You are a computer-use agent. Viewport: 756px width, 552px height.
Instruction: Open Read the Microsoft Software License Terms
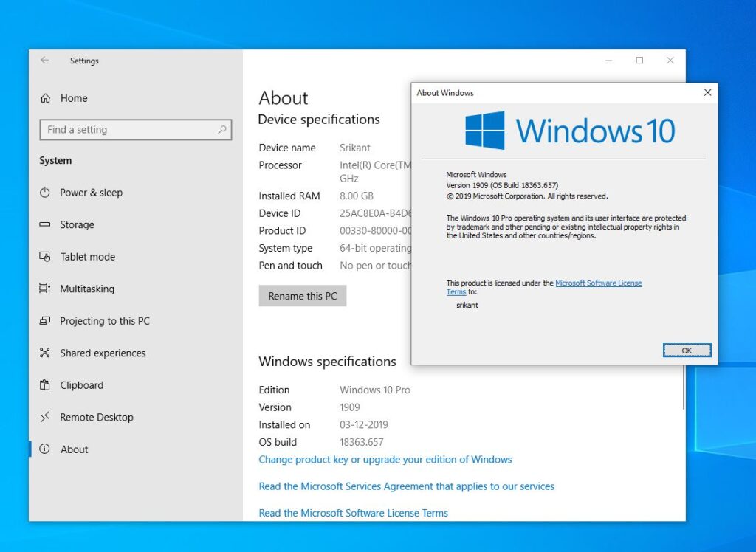[354, 513]
